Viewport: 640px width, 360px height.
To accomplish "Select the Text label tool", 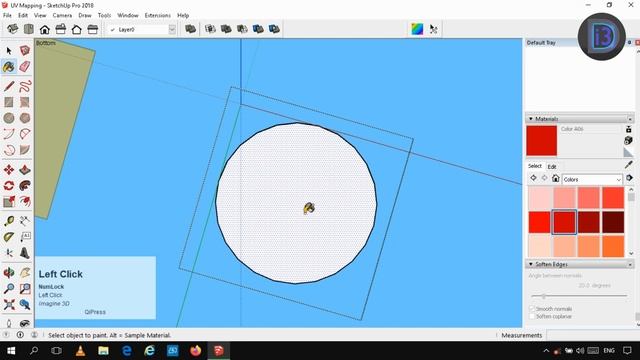I will 25,237.
